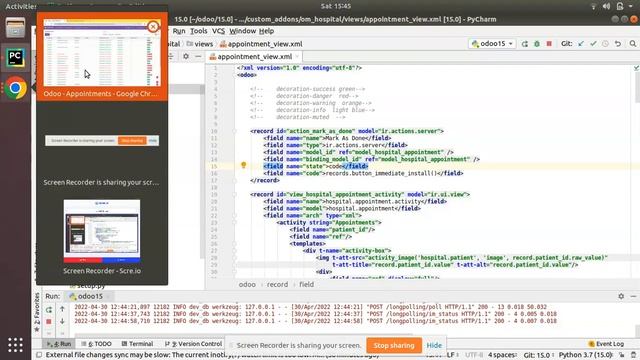Open the Help menu
Screen dimensions: 640x360
click(x=266, y=31)
